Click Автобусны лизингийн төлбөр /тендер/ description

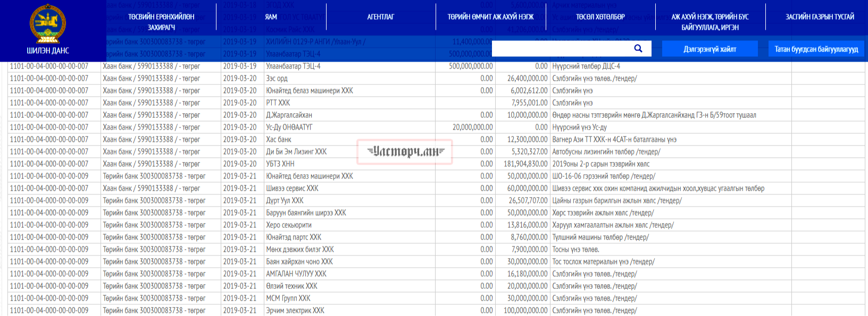point(606,152)
